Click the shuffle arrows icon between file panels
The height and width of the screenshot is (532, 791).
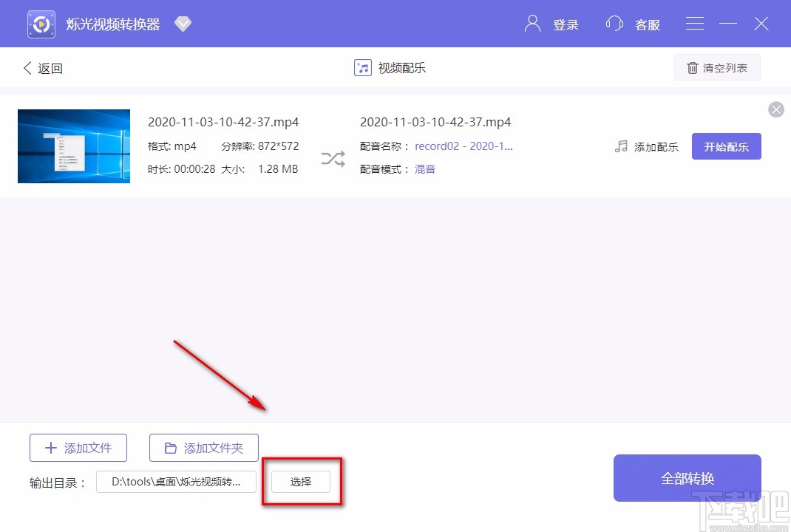[x=332, y=157]
